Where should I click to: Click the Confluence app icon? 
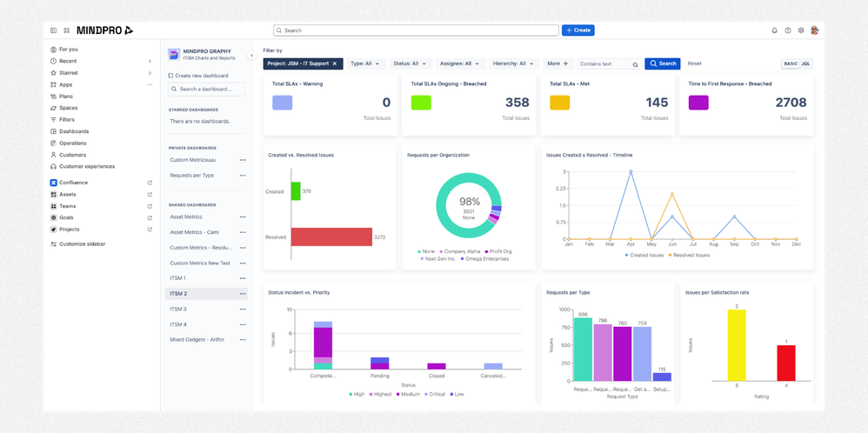(x=53, y=183)
